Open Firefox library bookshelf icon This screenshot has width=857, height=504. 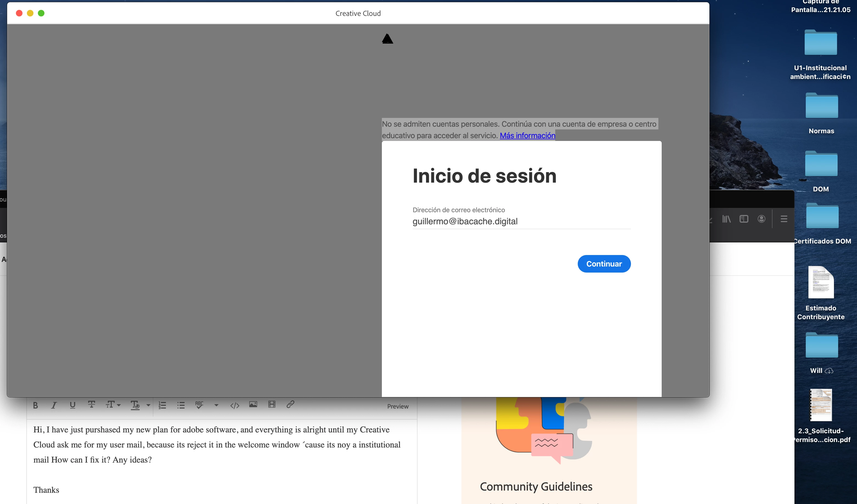pyautogui.click(x=726, y=219)
